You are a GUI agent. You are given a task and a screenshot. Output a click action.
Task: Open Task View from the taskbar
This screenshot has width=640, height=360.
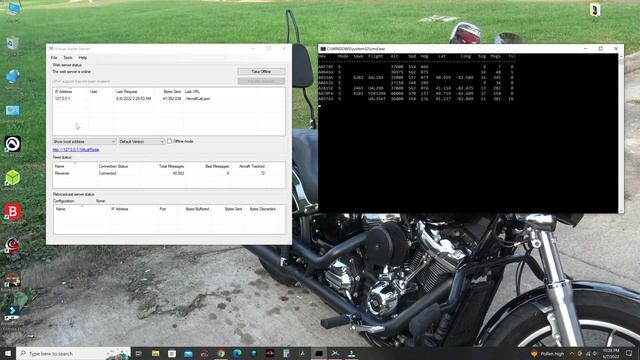click(139, 353)
